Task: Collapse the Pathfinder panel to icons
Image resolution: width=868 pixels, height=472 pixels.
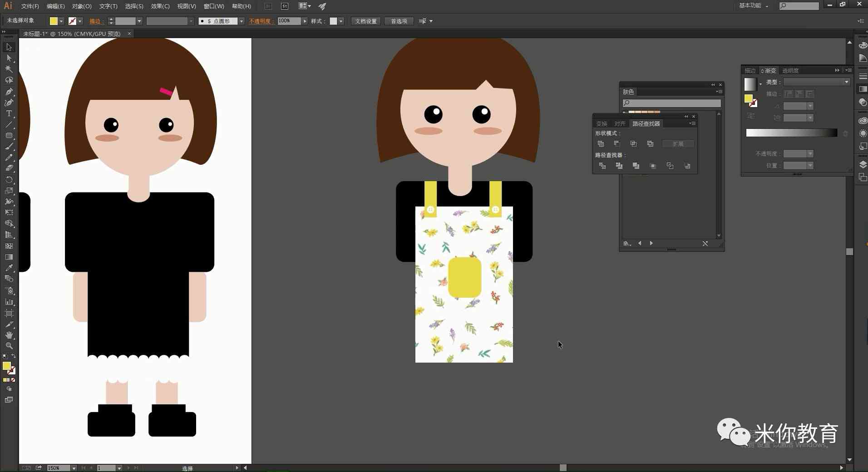Action: click(x=686, y=117)
